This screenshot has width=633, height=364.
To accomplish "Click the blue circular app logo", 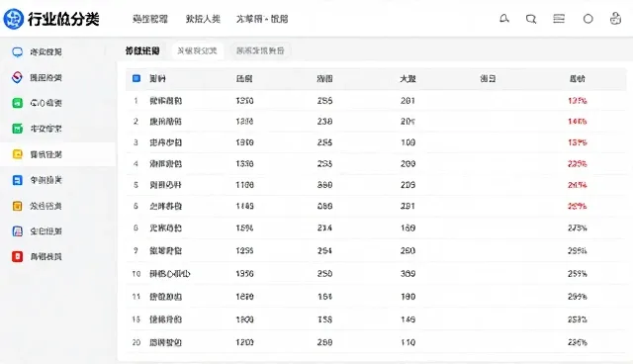I will 14,19.
